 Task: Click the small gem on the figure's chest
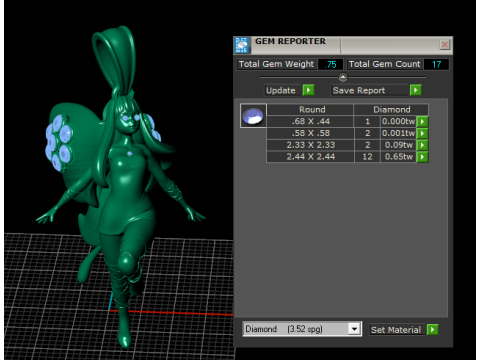pos(130,154)
